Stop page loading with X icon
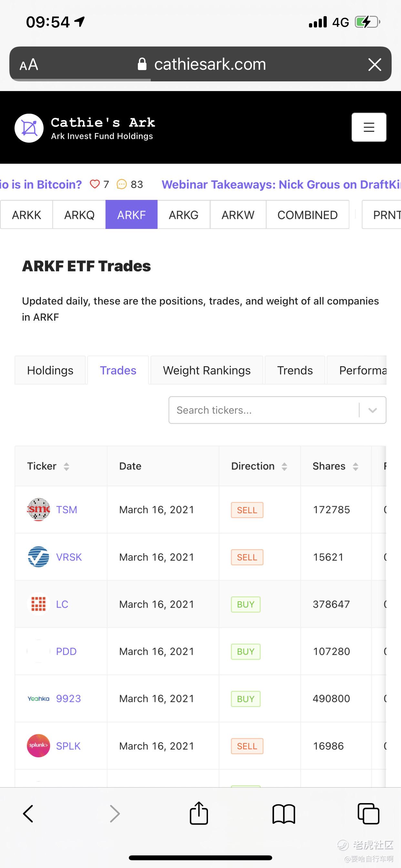 pyautogui.click(x=375, y=64)
